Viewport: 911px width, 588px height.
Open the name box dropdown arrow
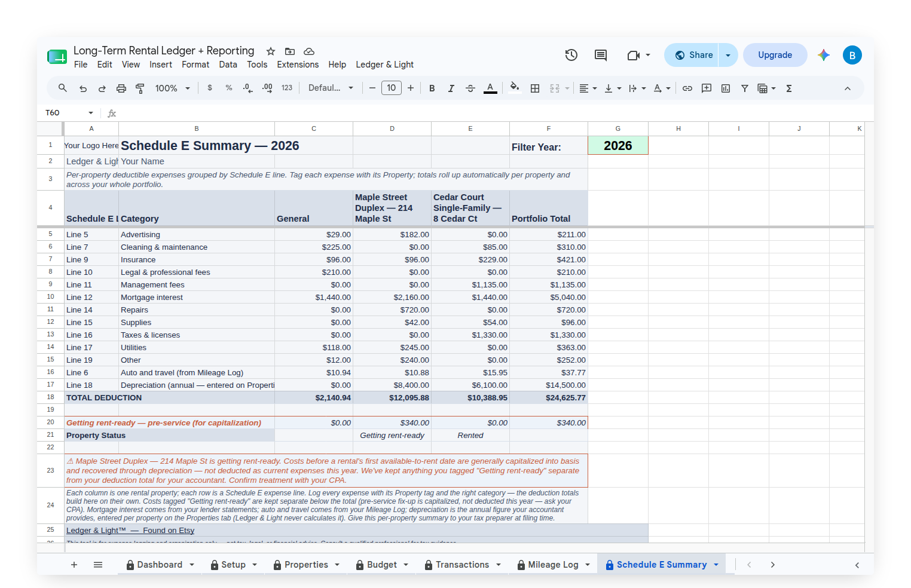point(91,113)
